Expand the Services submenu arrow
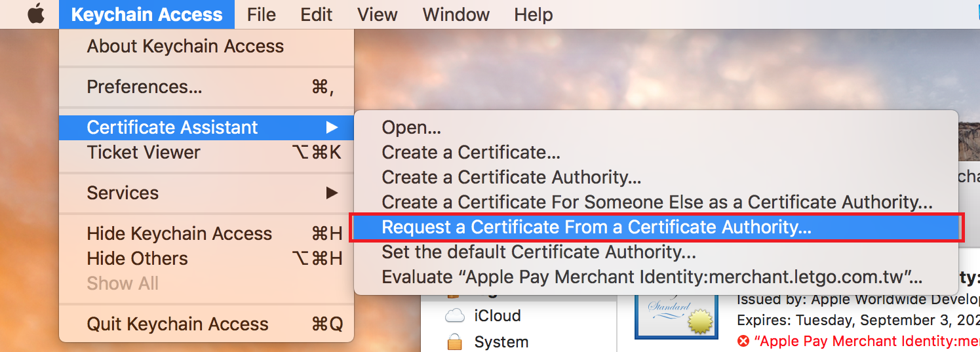980x352 pixels. (x=332, y=193)
